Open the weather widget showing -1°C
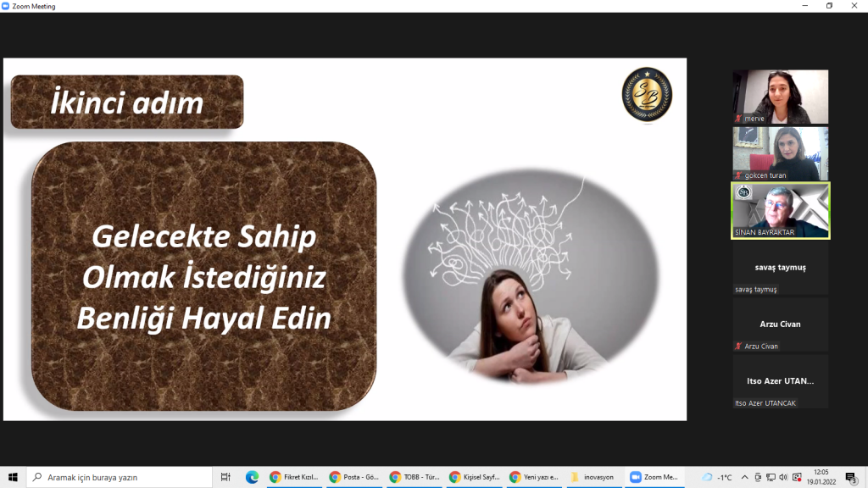Screen dimensions: 868x488 pyautogui.click(x=717, y=477)
